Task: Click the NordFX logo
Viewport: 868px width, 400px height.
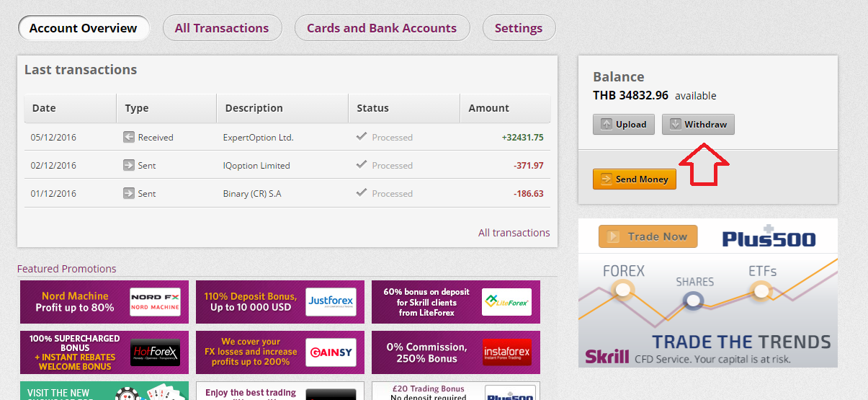Action: [154, 302]
